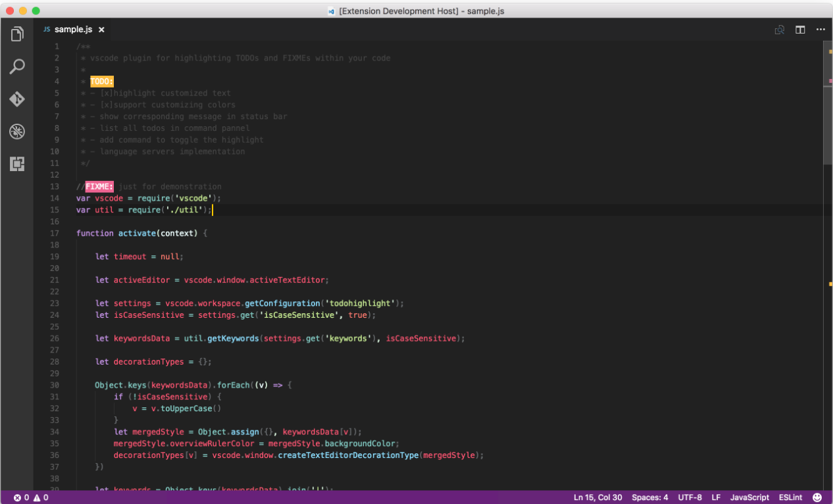Screen dimensions: 833x504
Task: Click the JavaScript language mode item
Action: (749, 497)
